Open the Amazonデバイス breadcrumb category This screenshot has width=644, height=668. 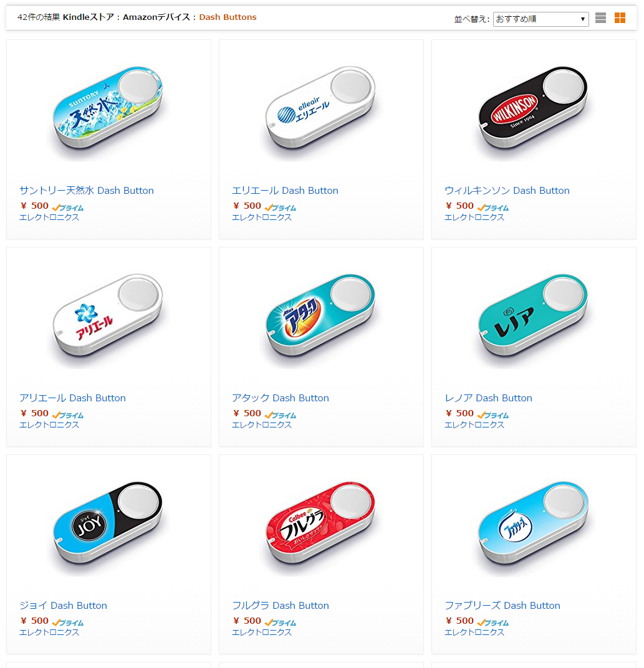[156, 17]
